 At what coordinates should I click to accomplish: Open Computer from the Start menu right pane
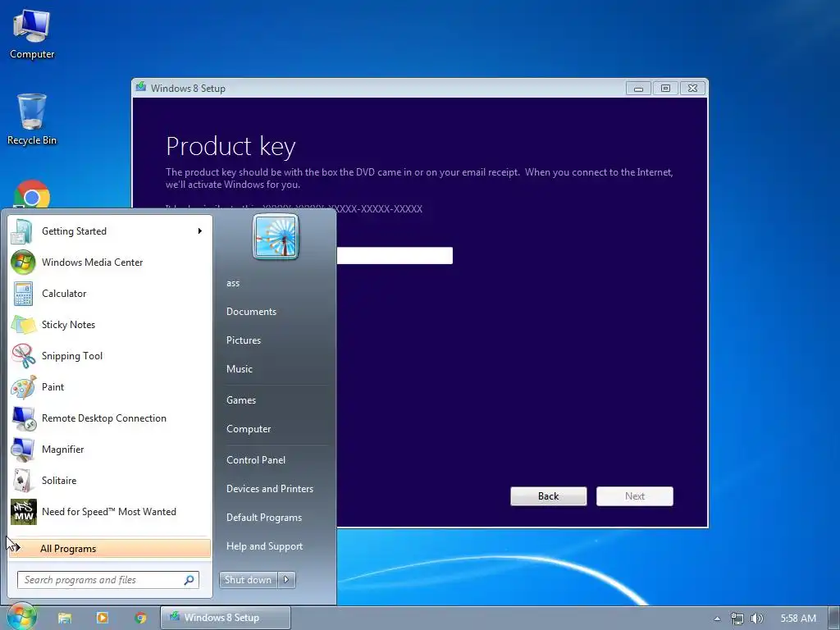249,429
